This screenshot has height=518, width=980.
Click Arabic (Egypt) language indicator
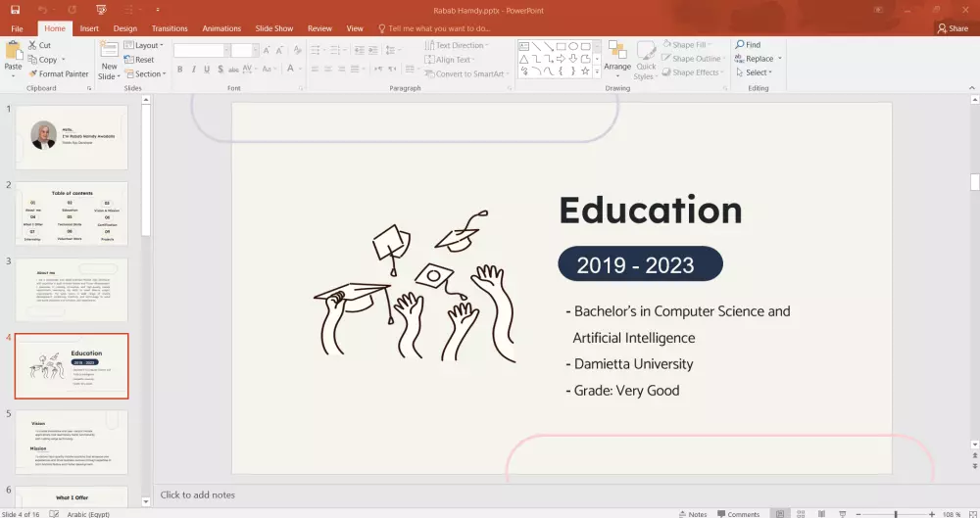point(88,514)
